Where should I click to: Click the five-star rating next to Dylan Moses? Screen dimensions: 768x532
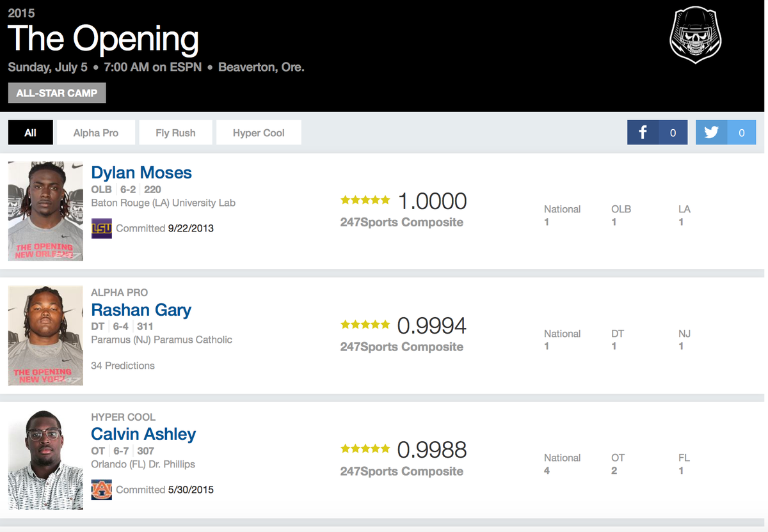[365, 199]
